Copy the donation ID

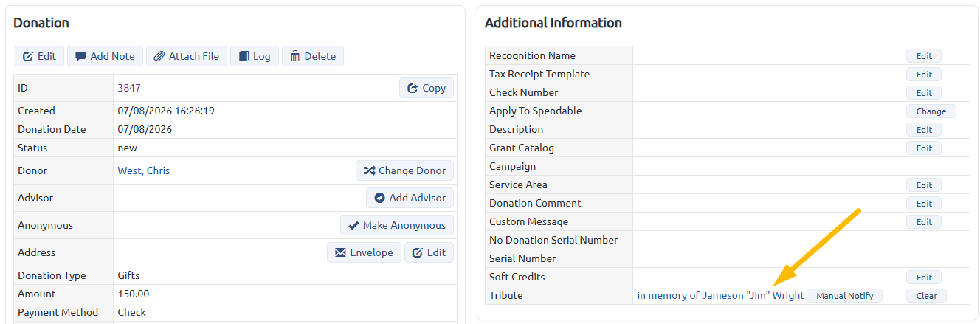coord(427,88)
